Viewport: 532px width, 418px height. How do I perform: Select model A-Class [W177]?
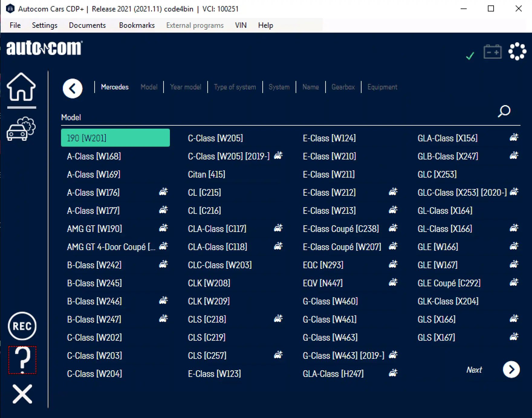click(93, 211)
